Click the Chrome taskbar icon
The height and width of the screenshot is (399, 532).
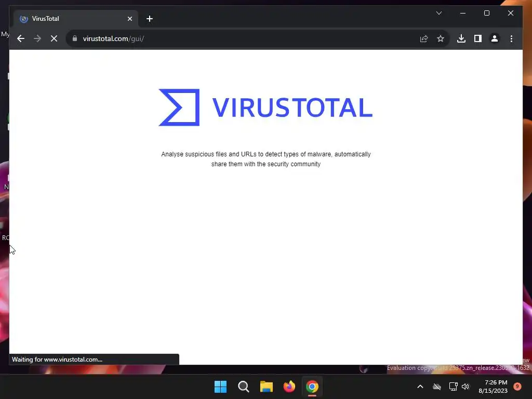point(312,387)
